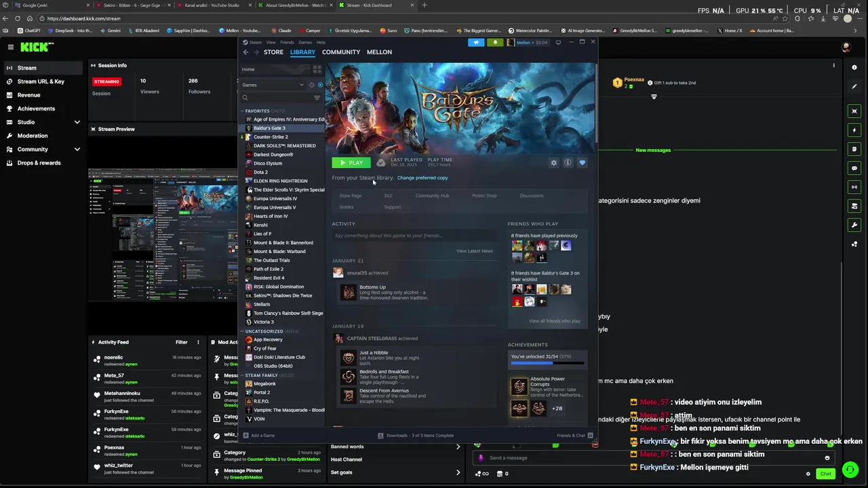Click Kick broadcast signal icon
The height and width of the screenshot is (488, 868).
(854, 187)
